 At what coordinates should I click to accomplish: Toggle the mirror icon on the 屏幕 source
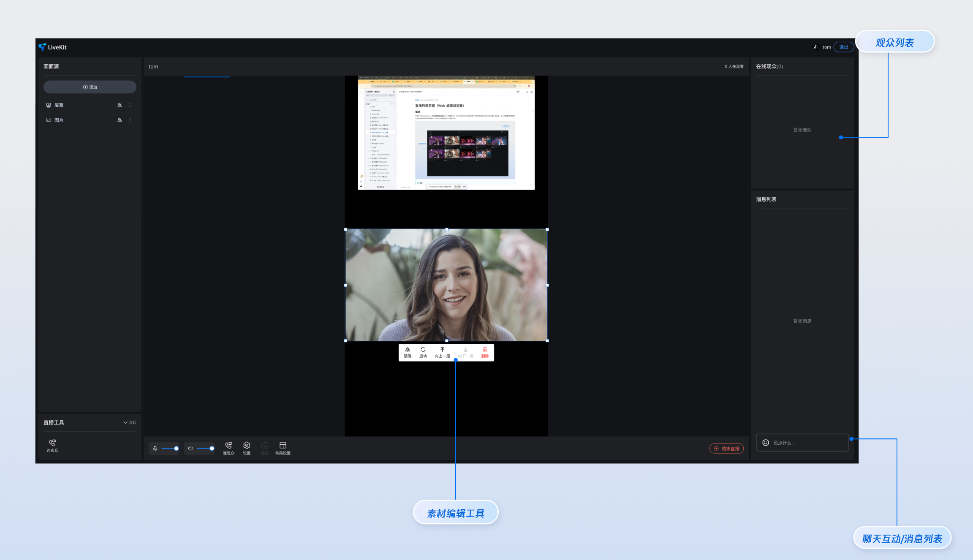120,105
